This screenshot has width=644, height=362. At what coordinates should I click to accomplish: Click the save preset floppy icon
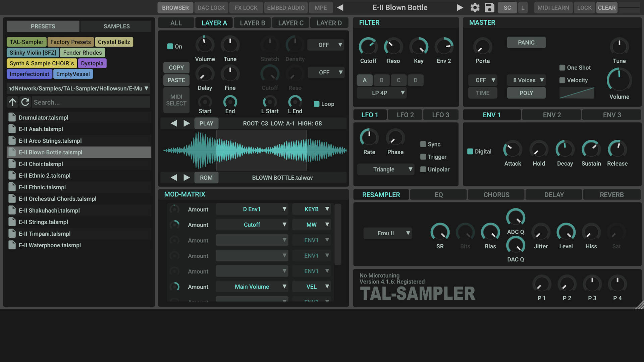pyautogui.click(x=489, y=7)
